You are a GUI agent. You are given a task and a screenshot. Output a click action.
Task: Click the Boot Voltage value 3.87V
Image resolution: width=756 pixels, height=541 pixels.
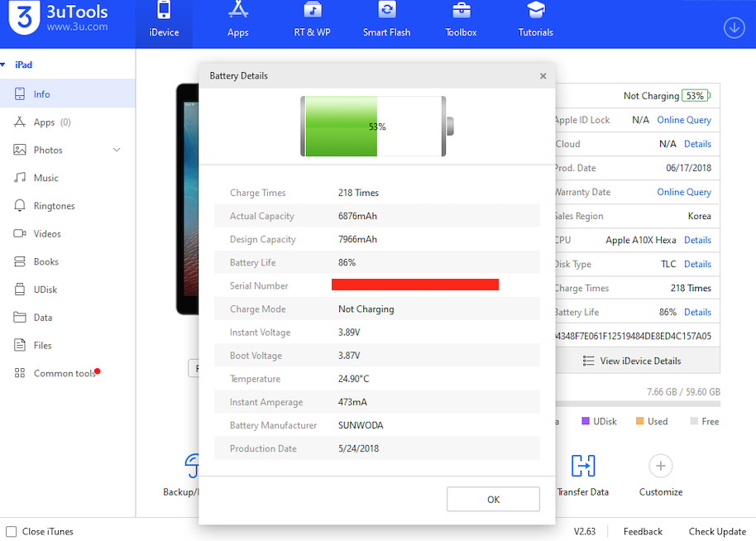click(349, 356)
